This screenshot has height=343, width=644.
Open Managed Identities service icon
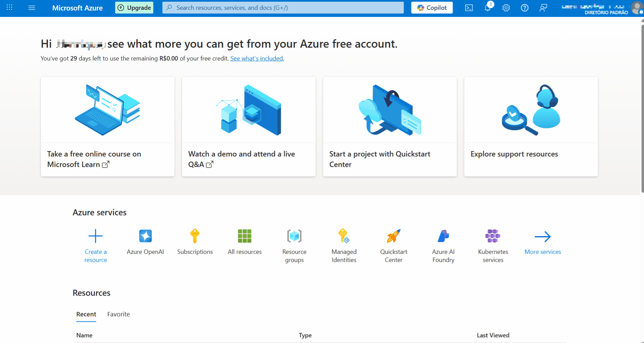[344, 236]
